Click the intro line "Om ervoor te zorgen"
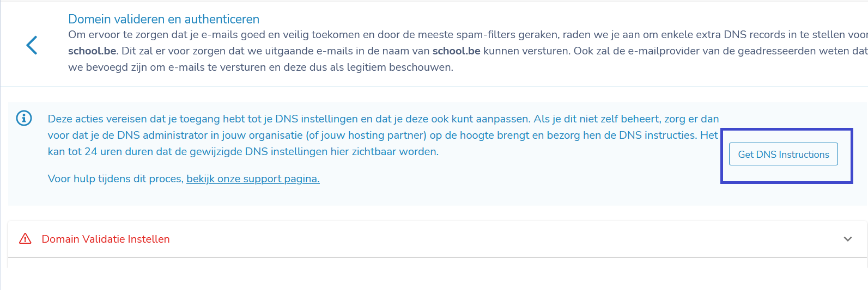Screen dimensions: 868x290 (x=468, y=35)
